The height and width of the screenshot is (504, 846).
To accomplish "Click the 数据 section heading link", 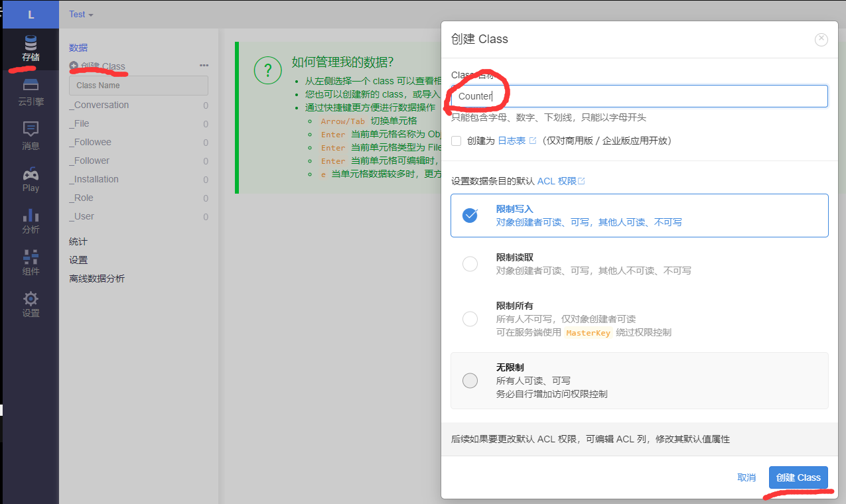I will click(x=78, y=48).
